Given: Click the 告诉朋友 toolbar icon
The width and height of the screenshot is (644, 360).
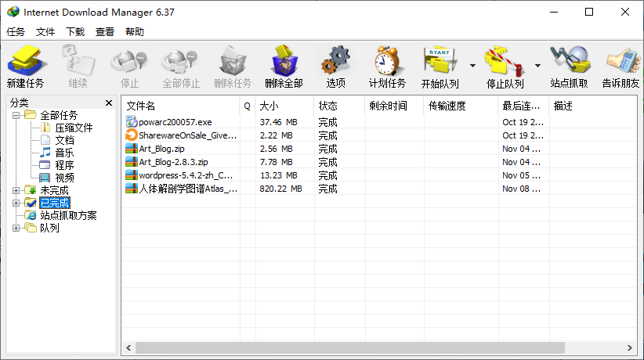Looking at the screenshot, I should [623, 61].
